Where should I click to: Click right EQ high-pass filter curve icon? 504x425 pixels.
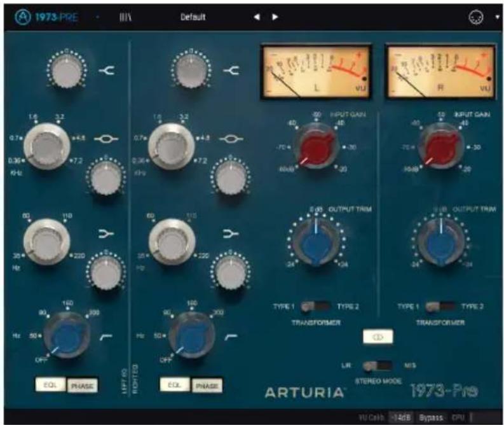[x=231, y=337]
